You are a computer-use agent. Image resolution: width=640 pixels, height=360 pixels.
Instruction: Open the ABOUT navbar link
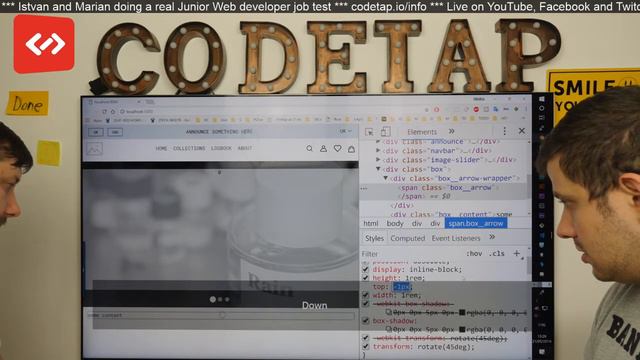pyautogui.click(x=244, y=149)
